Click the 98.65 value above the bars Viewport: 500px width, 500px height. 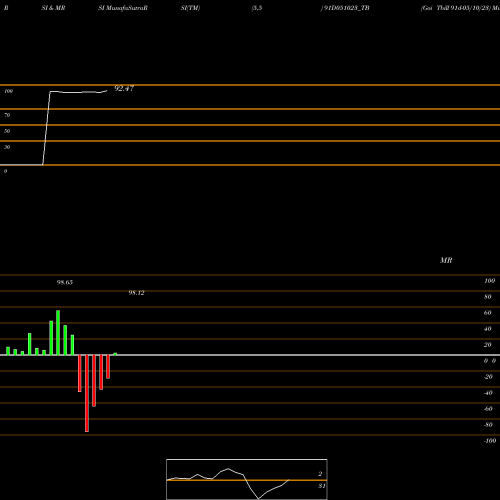click(x=65, y=282)
